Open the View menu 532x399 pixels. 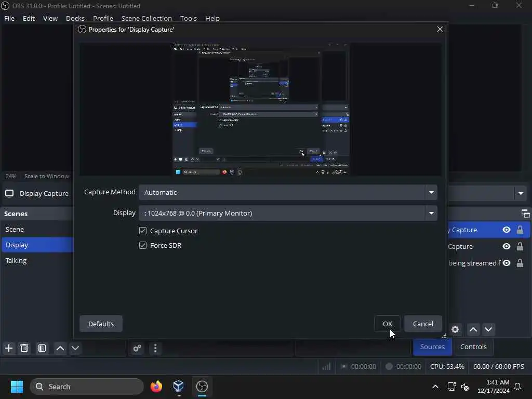pos(50,18)
